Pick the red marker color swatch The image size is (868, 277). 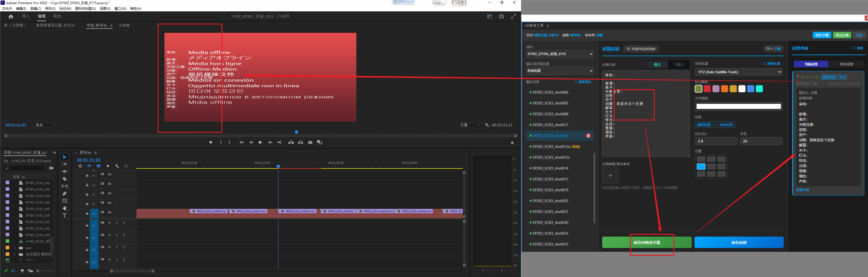click(707, 89)
